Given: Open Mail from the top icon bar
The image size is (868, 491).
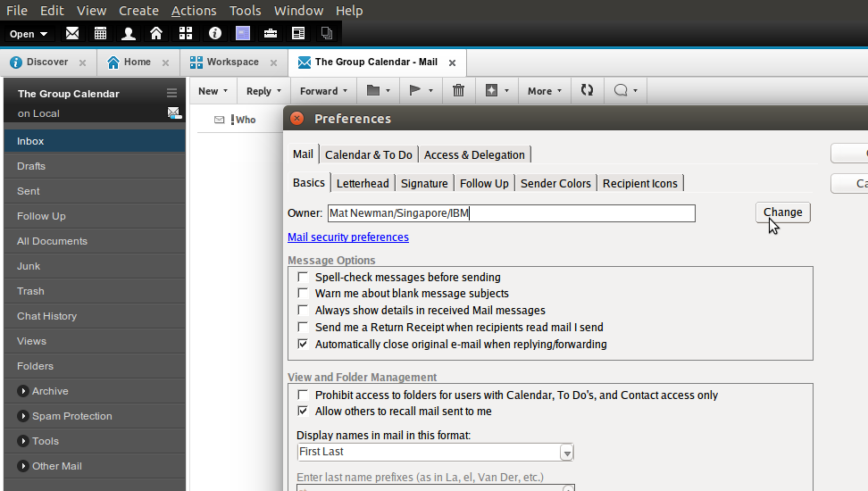Looking at the screenshot, I should click(x=72, y=34).
